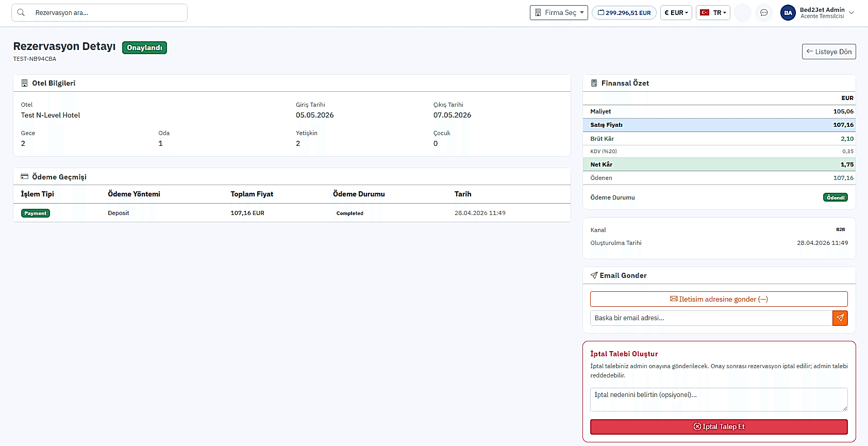The image size is (868, 446).
Task: Click the search magnifier icon
Action: click(21, 12)
